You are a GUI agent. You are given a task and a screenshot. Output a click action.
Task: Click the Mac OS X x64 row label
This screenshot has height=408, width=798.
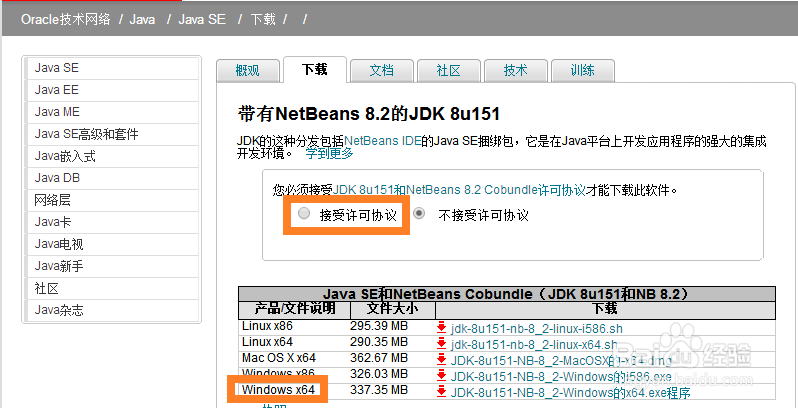click(x=278, y=358)
